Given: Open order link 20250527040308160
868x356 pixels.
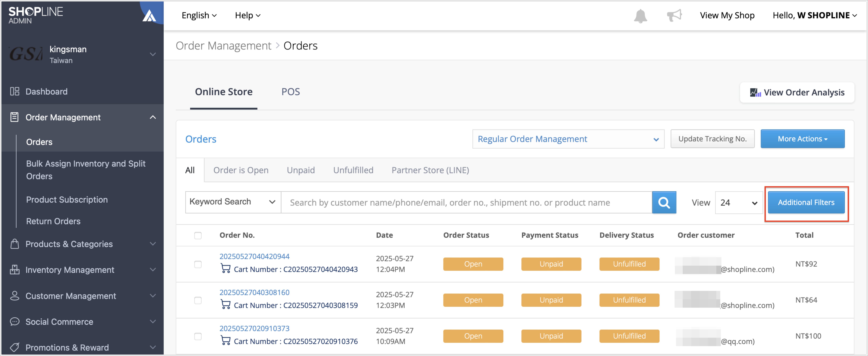Looking at the screenshot, I should point(254,292).
